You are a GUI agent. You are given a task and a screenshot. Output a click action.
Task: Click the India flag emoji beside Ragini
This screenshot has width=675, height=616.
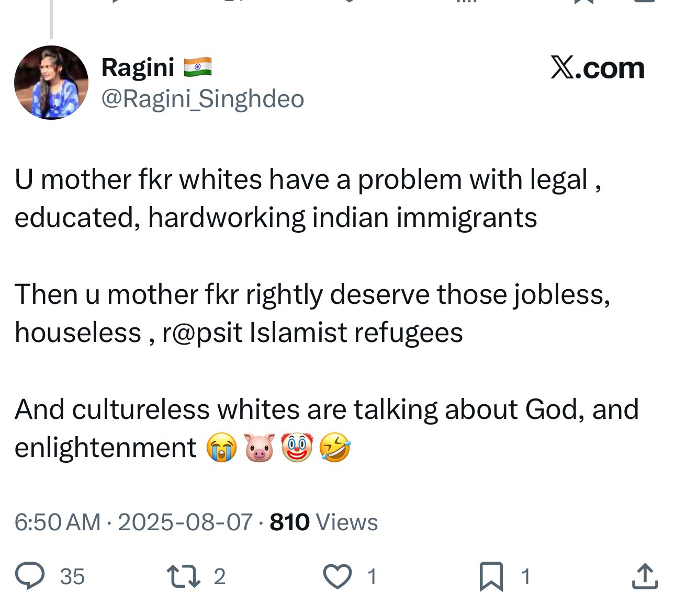tap(197, 67)
